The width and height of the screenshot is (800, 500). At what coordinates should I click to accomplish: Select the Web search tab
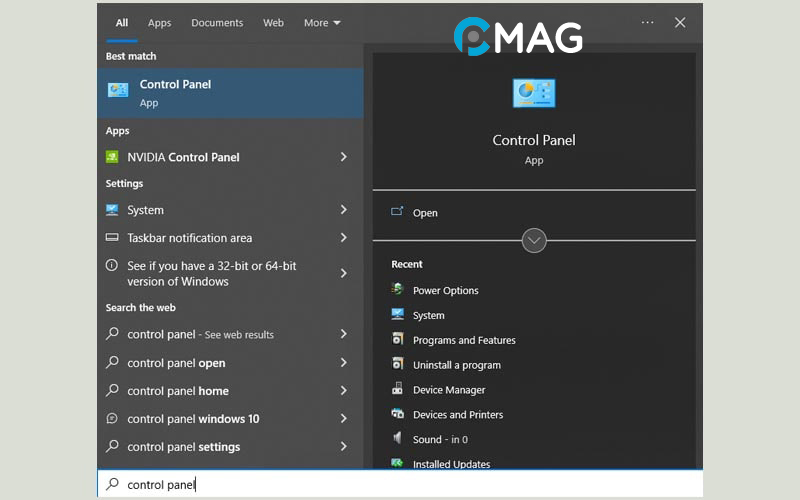273,23
